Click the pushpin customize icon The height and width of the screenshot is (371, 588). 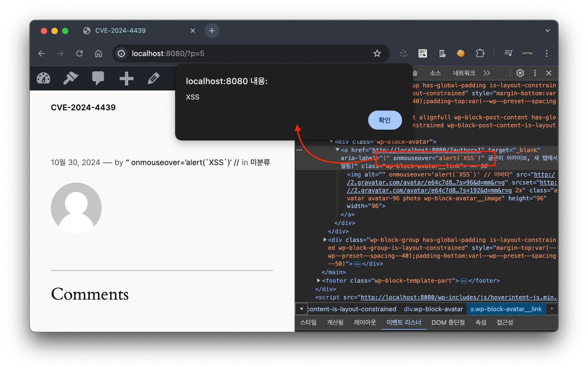point(71,78)
